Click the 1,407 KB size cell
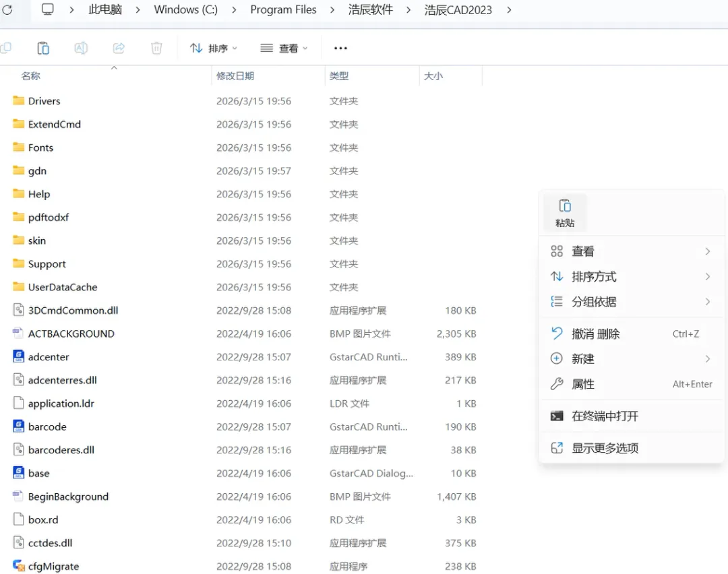 456,497
